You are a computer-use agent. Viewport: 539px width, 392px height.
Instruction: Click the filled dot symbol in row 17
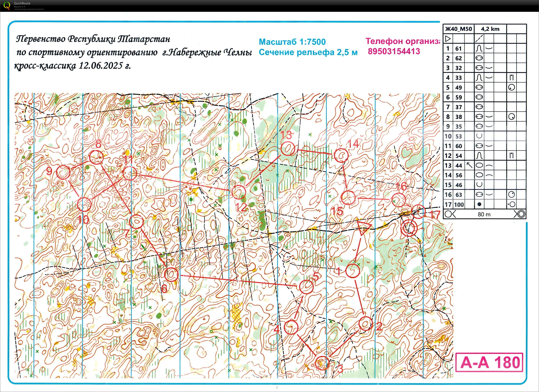[x=479, y=204]
